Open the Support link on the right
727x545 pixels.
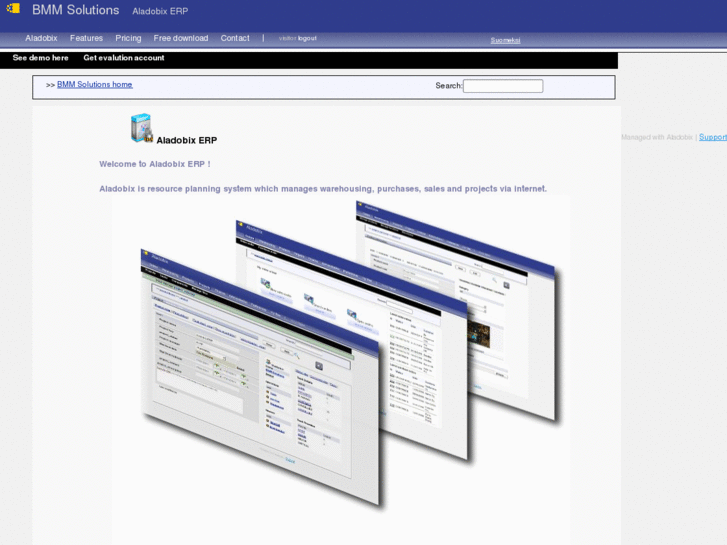pos(713,137)
